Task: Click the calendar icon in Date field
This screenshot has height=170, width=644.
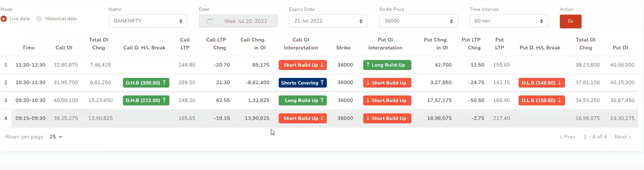Action: 210,21
